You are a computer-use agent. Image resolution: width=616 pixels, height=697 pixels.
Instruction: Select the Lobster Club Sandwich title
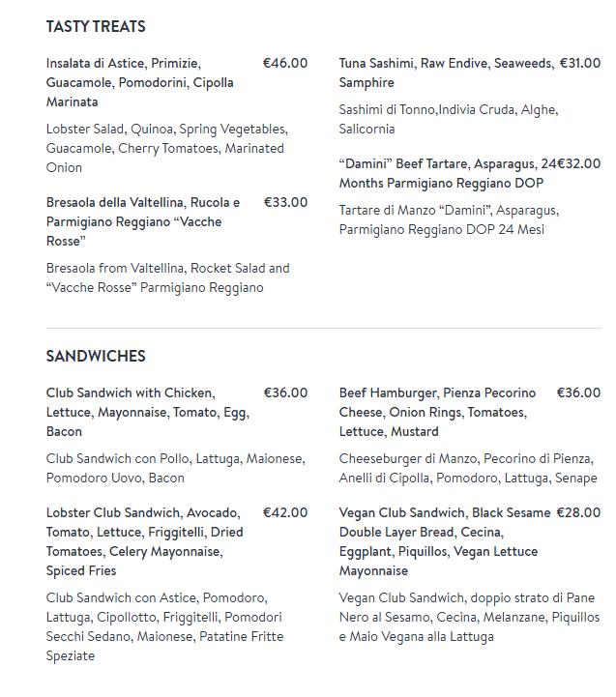point(145,541)
